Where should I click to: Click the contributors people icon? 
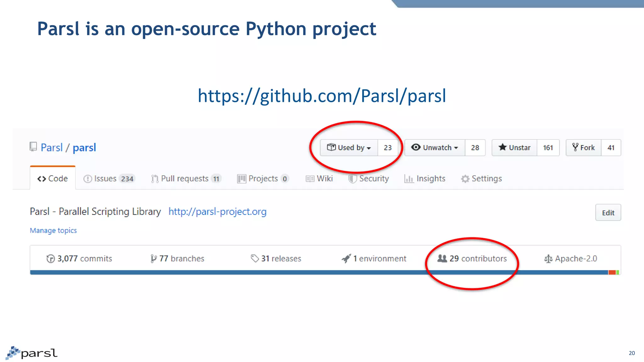coord(442,258)
